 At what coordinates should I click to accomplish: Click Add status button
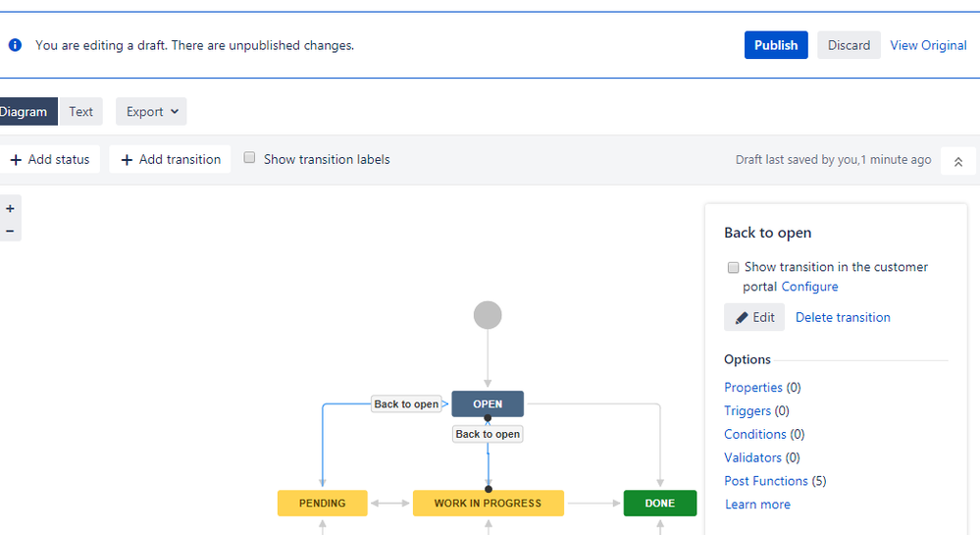[x=49, y=160]
